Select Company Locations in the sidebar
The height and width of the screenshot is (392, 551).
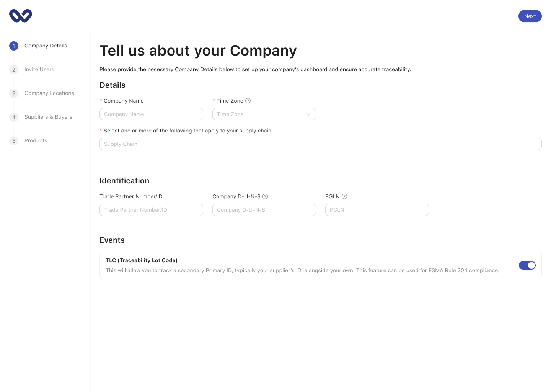49,93
